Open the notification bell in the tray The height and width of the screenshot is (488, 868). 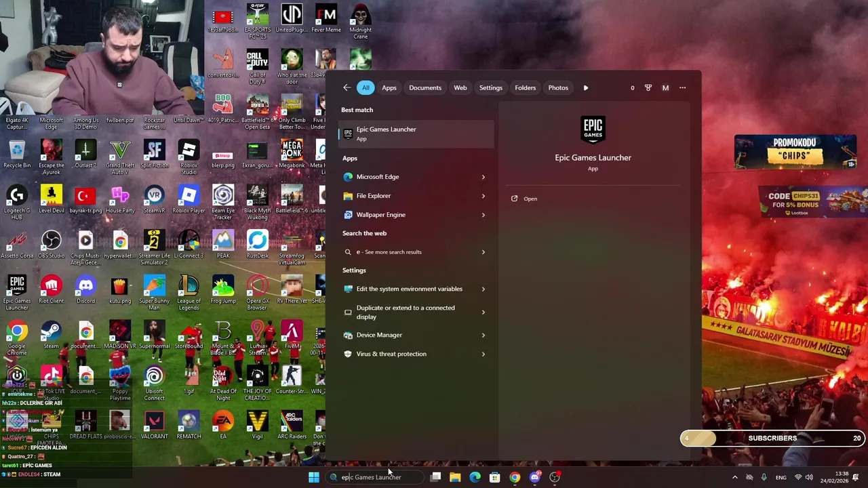pyautogui.click(x=856, y=477)
